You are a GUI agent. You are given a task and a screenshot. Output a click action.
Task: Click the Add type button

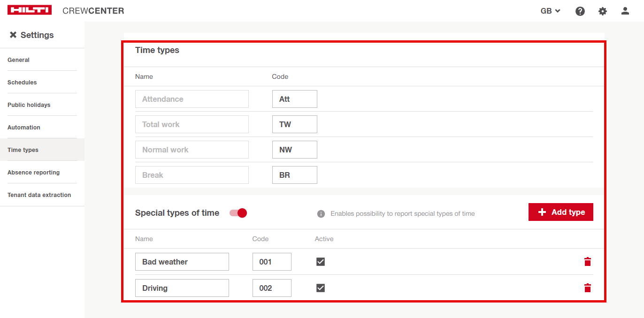tap(560, 212)
